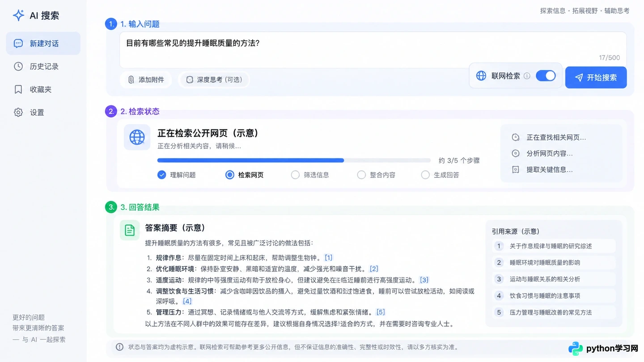Start a new chat with 新建对话
This screenshot has height=362, width=644.
tap(43, 43)
